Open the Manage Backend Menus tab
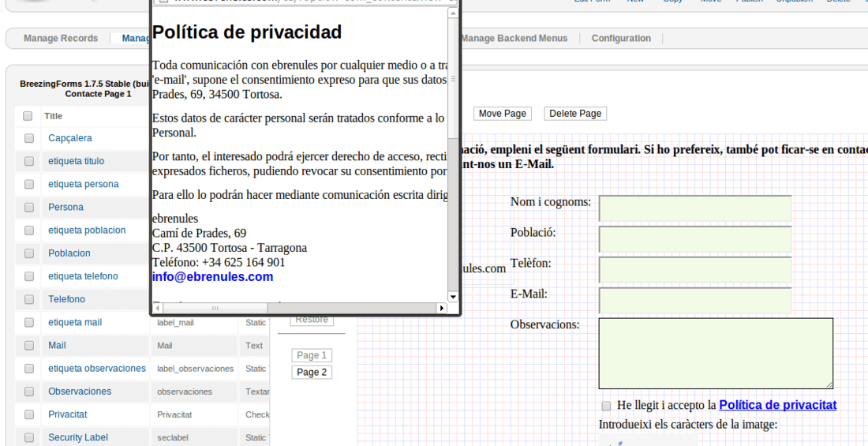868x446 pixels. (x=514, y=38)
